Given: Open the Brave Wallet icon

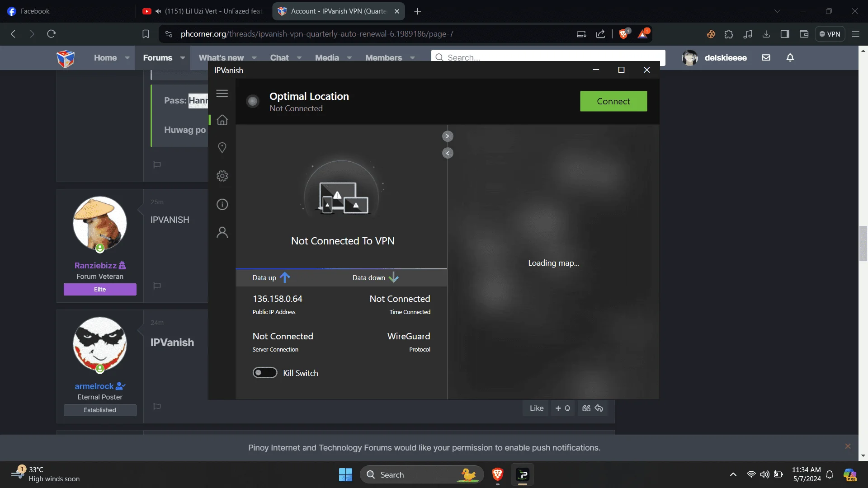Looking at the screenshot, I should coord(804,34).
